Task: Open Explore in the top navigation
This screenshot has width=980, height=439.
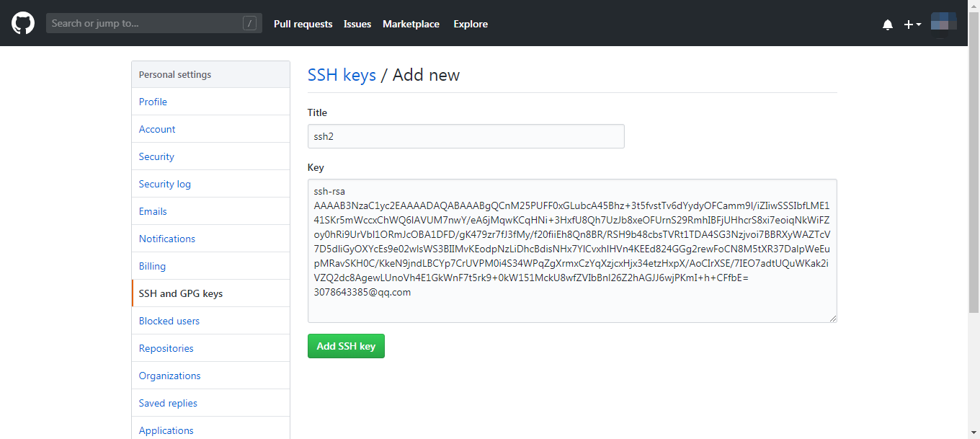Action: [471, 24]
